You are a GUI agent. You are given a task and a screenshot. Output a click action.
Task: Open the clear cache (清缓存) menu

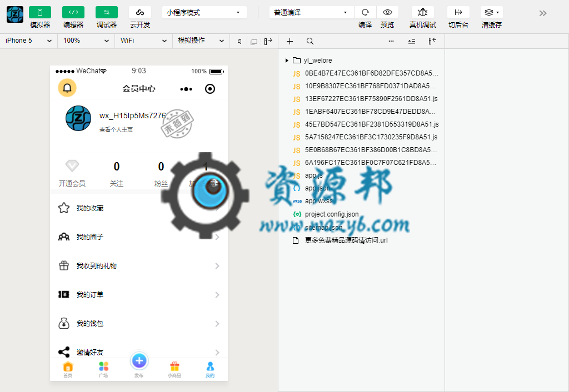pos(492,12)
